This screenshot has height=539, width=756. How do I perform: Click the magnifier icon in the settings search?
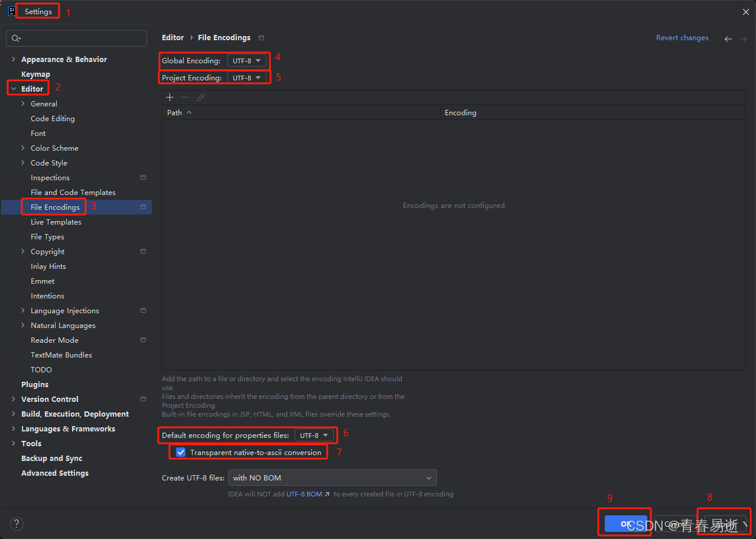(15, 38)
